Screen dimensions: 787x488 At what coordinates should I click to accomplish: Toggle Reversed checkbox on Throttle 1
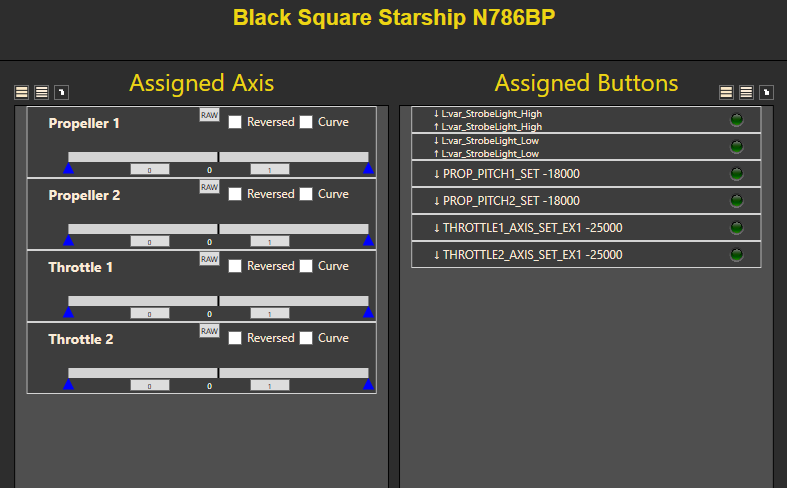click(x=235, y=266)
